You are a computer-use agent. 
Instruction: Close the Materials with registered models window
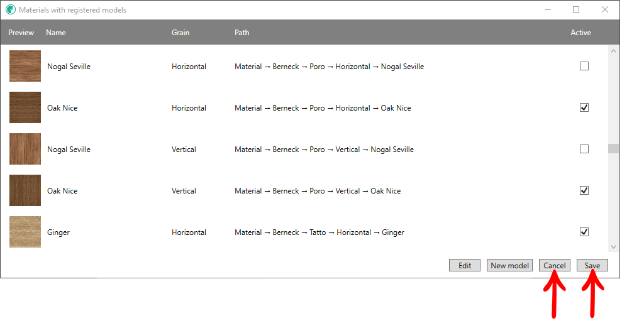(604, 10)
